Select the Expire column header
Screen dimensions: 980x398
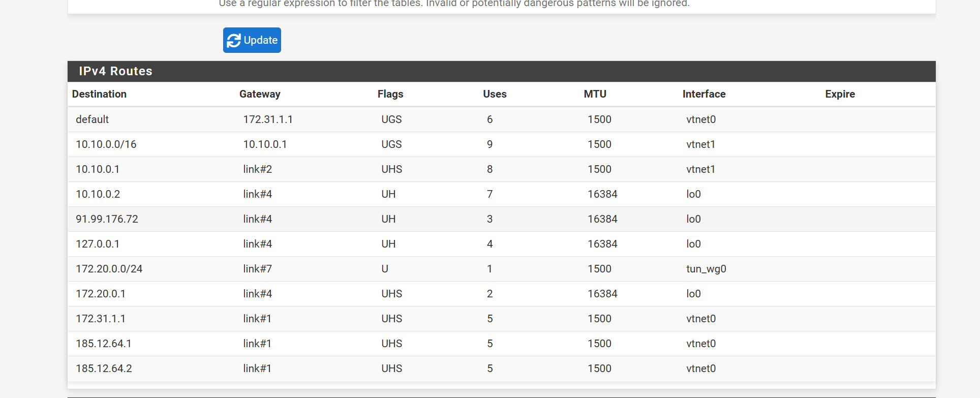pyautogui.click(x=840, y=94)
